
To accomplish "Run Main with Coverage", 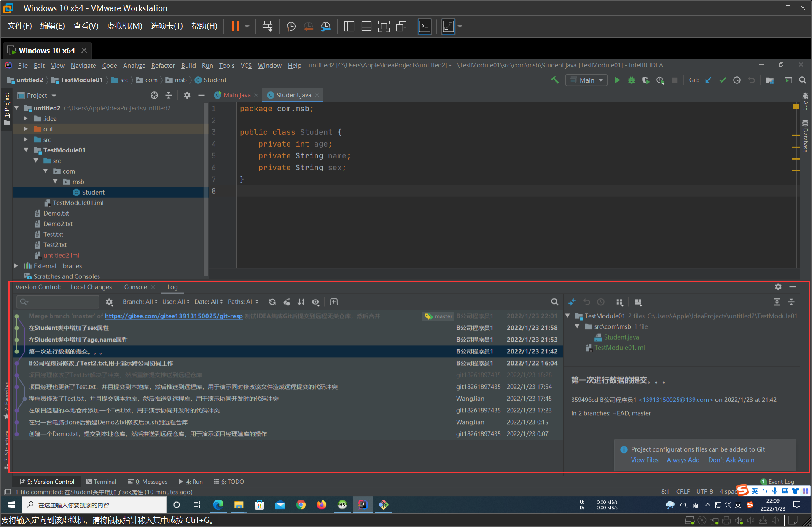I will coord(645,80).
